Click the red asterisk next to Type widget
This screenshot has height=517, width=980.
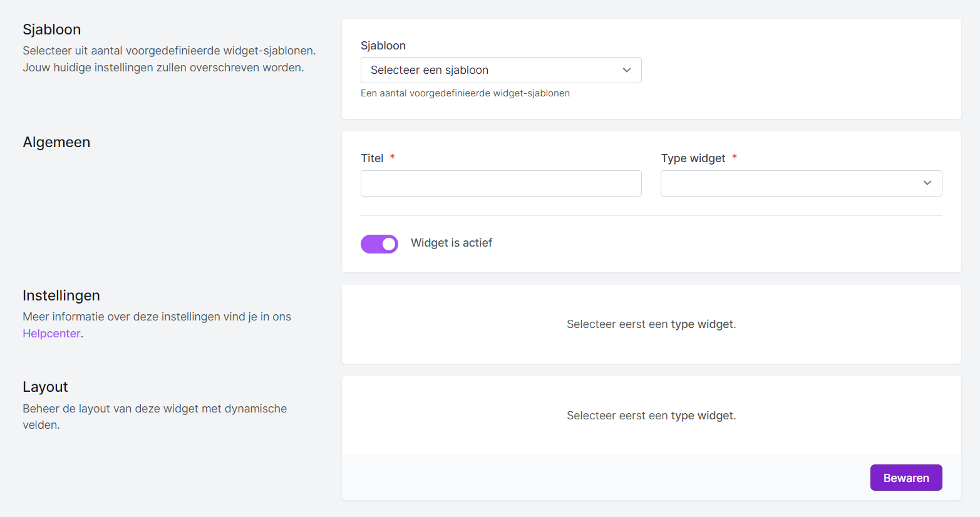735,158
